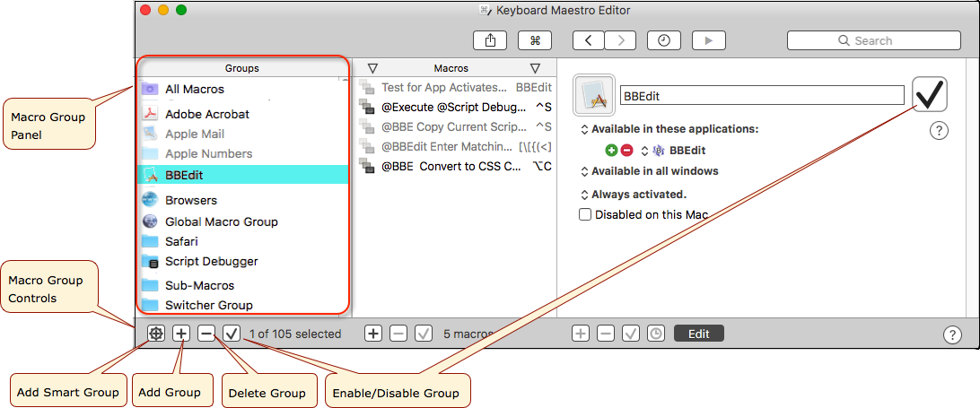980x408 pixels.
Task: Select the Browsers group
Action: [x=241, y=201]
